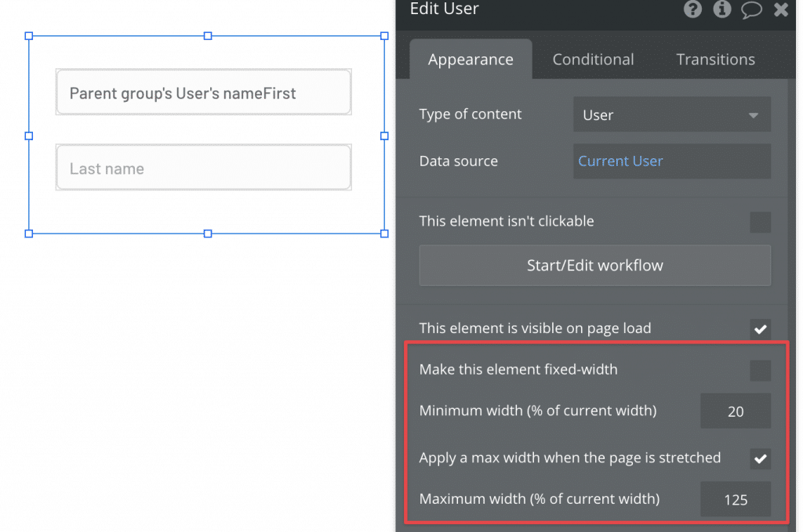Screen dimensions: 803x532
Task: Click the top-left selection handle of the group
Action: (x=29, y=35)
